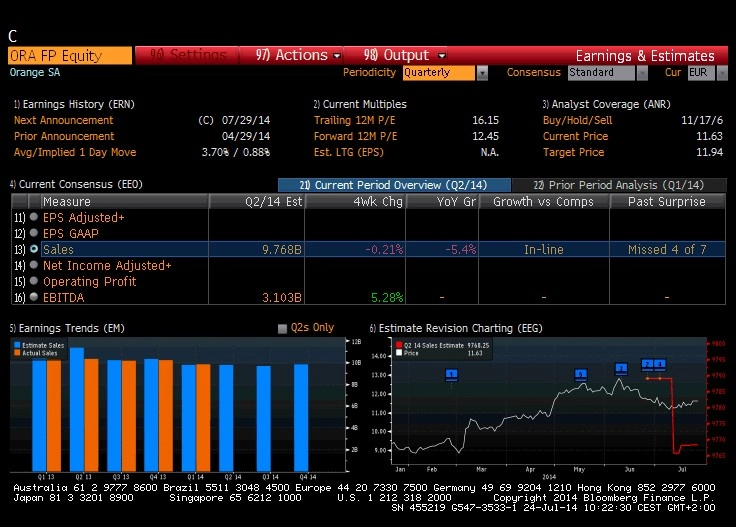Screen dimensions: 736x527
Task: Click the Buy/Hold/Sell value 11/17/6
Action: [x=702, y=120]
